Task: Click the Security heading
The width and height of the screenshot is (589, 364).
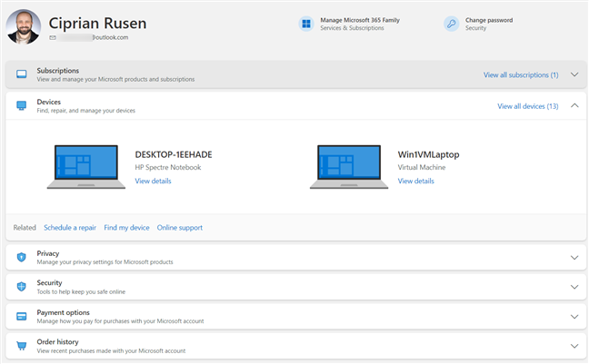Action: click(x=49, y=283)
